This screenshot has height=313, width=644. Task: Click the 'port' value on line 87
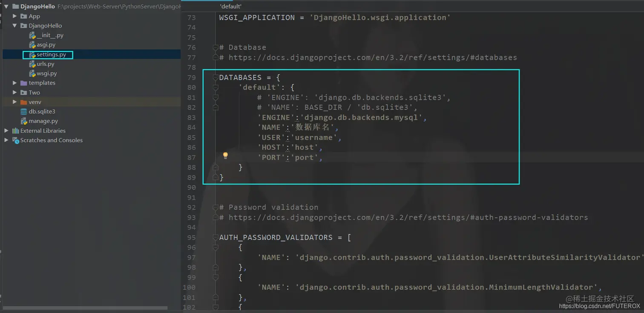305,157
